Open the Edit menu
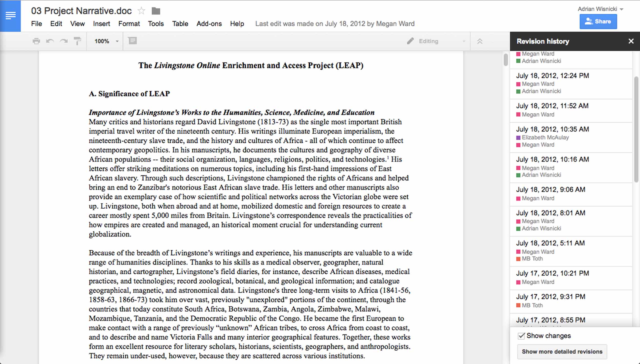 pyautogui.click(x=56, y=24)
